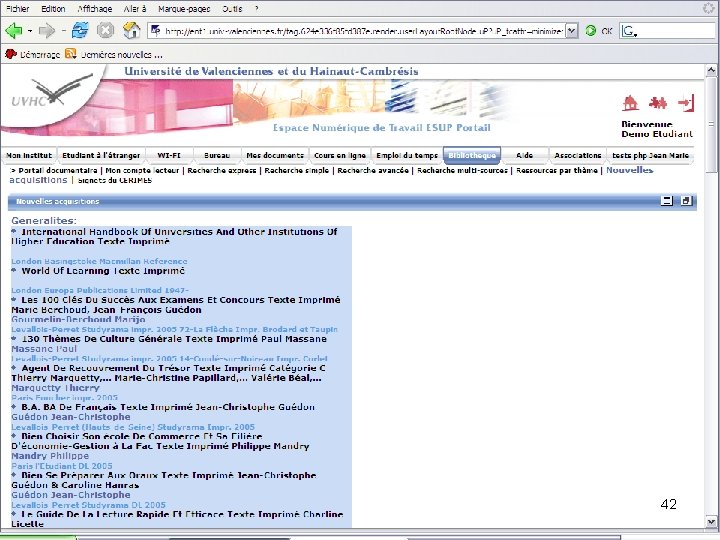This screenshot has height=540, width=720.
Task: Open B.A. BA De Français entry
Action: (168, 407)
